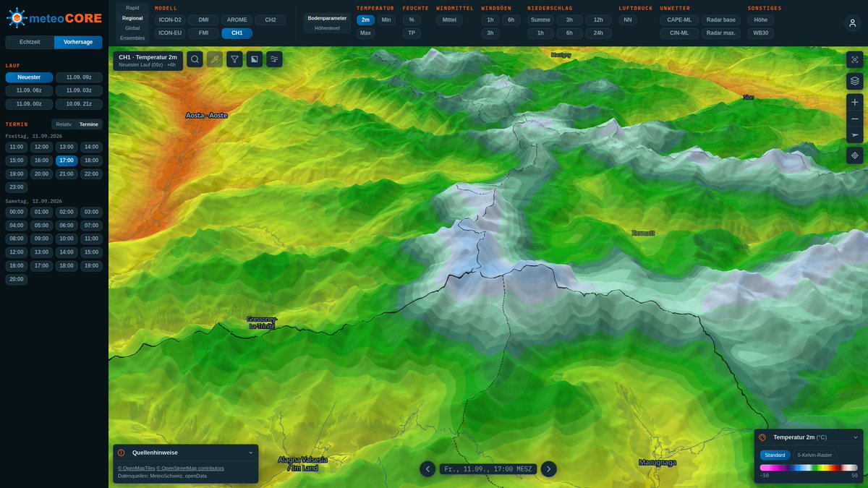Select WB30 parameter
This screenshot has height=488, width=868.
[x=761, y=33]
